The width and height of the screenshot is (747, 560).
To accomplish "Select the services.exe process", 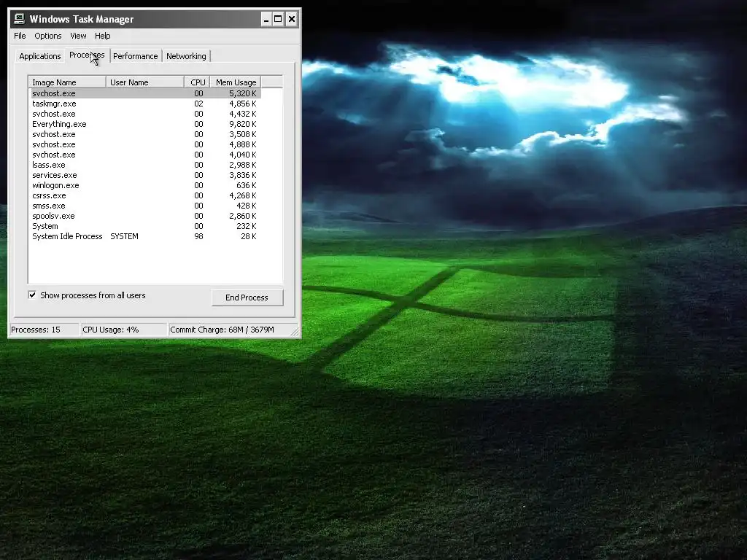I will pyautogui.click(x=145, y=175).
